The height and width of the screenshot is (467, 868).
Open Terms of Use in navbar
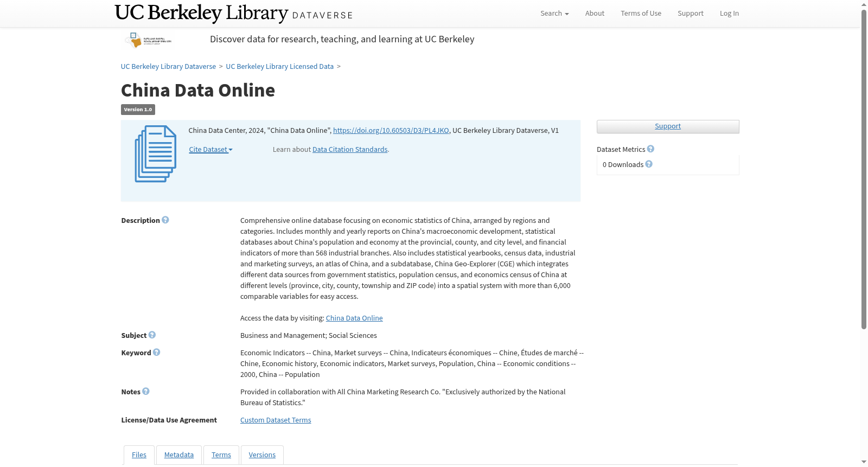pyautogui.click(x=641, y=14)
